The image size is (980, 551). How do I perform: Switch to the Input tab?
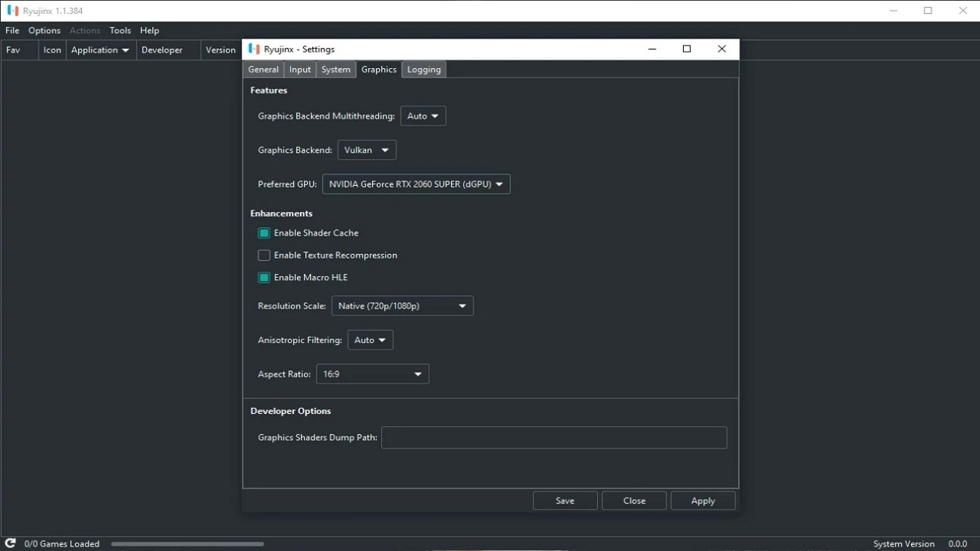[300, 69]
